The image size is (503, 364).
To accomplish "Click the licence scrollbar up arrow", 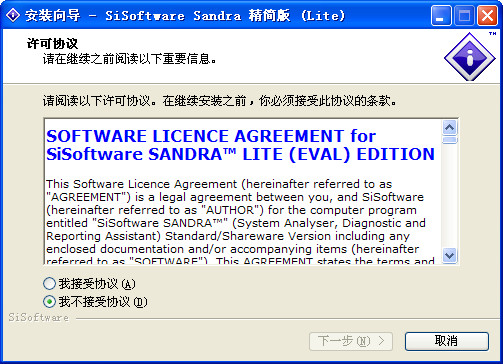I will point(450,127).
